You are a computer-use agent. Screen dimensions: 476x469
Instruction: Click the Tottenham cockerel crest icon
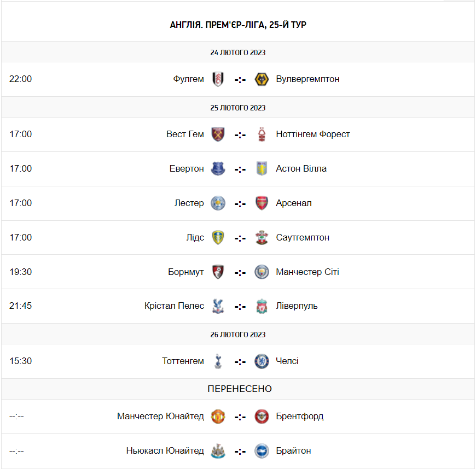pos(218,361)
